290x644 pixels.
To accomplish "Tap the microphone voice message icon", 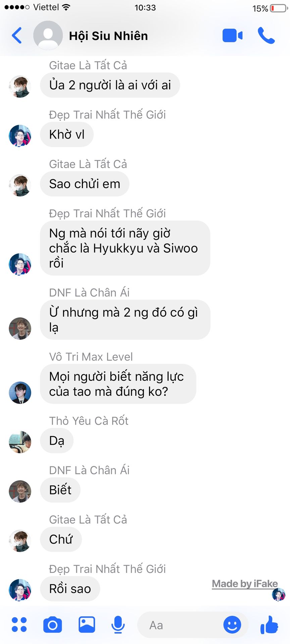I will pos(118,625).
